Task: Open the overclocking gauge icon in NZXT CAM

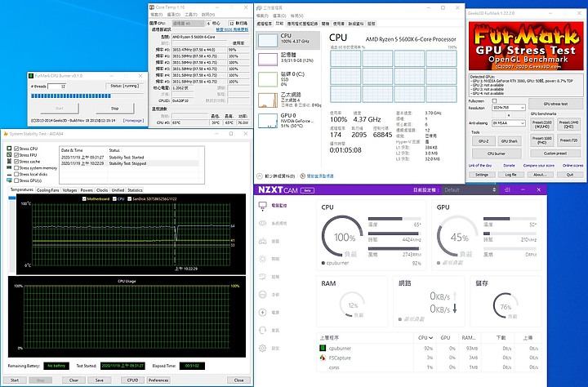Action: point(262,277)
